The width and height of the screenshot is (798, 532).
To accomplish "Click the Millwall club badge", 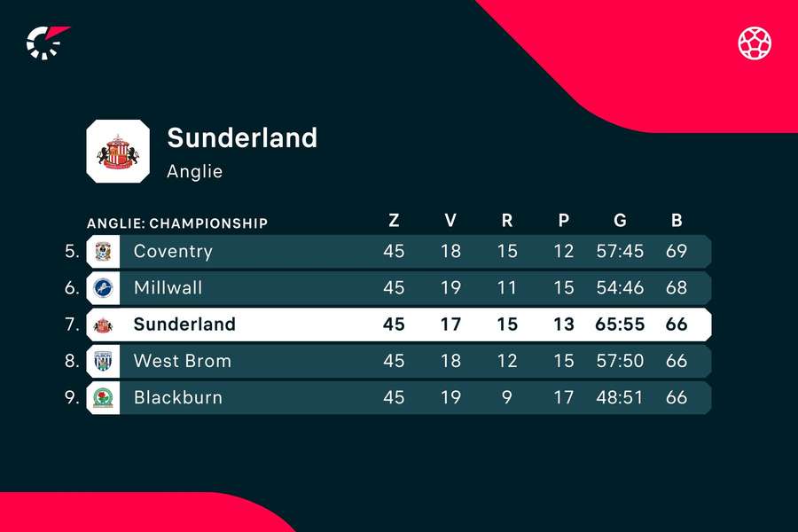I will click(102, 288).
